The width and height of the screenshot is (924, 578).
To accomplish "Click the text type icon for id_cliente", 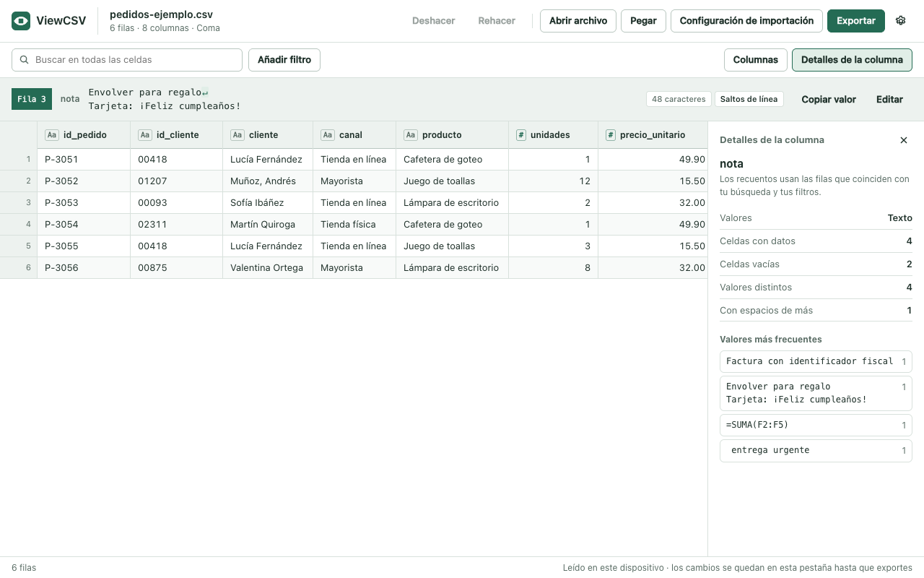I will click(145, 135).
